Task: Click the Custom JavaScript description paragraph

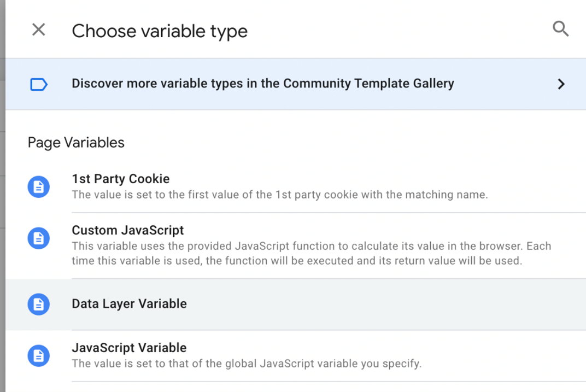Action: pyautogui.click(x=311, y=254)
